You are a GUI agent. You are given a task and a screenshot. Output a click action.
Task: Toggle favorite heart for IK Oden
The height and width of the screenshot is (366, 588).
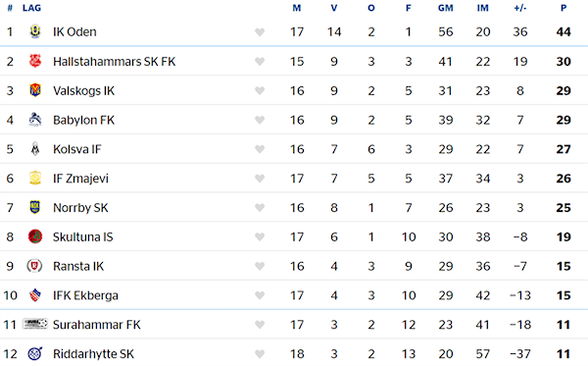coord(260,32)
